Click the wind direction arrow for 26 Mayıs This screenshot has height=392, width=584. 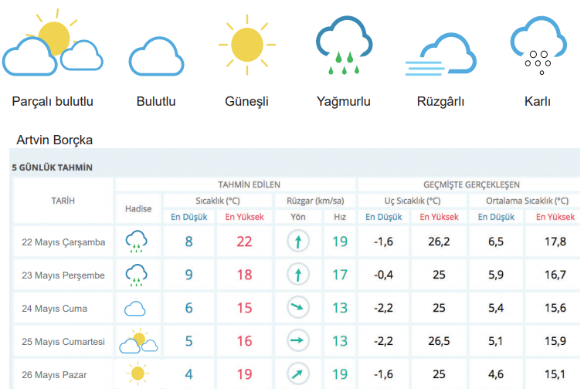click(297, 375)
